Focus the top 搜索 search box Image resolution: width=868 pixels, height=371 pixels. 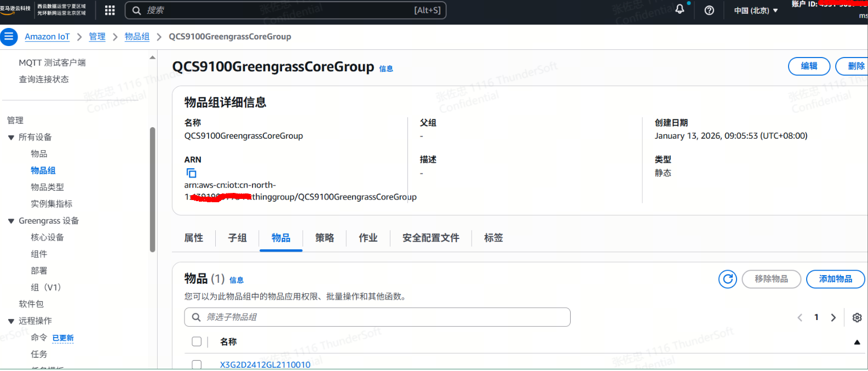[x=285, y=10]
